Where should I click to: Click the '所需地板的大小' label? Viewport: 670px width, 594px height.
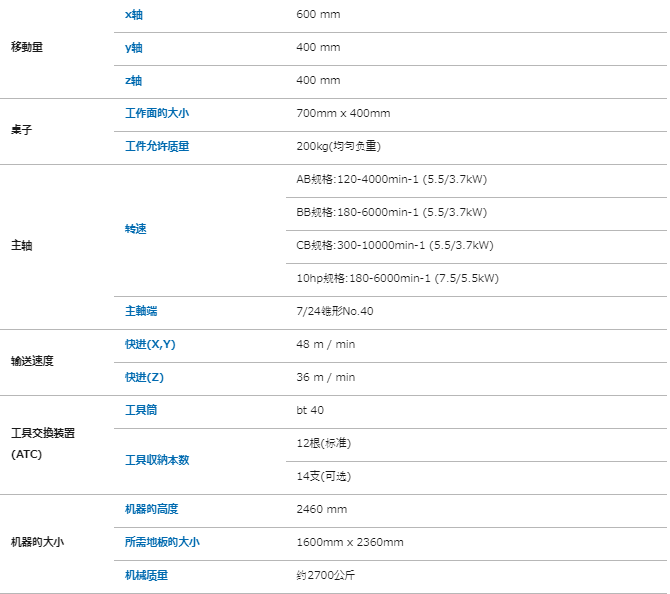coord(162,542)
